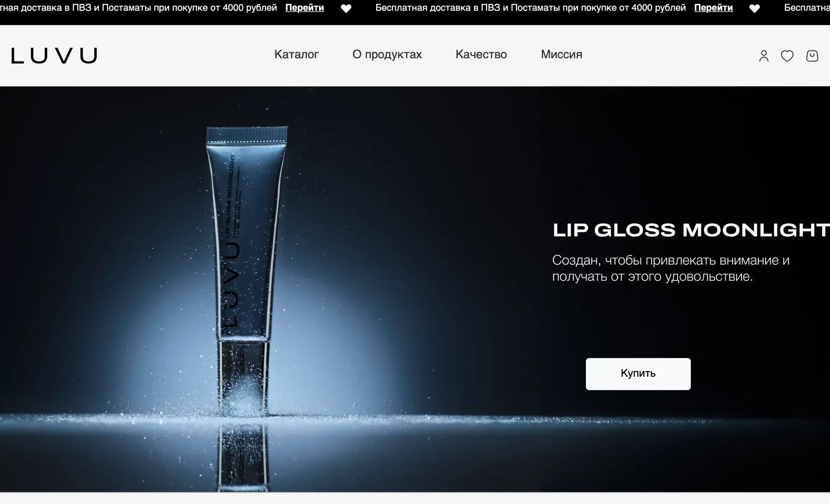Open the Каталог menu item
The height and width of the screenshot is (504, 830).
click(x=297, y=54)
